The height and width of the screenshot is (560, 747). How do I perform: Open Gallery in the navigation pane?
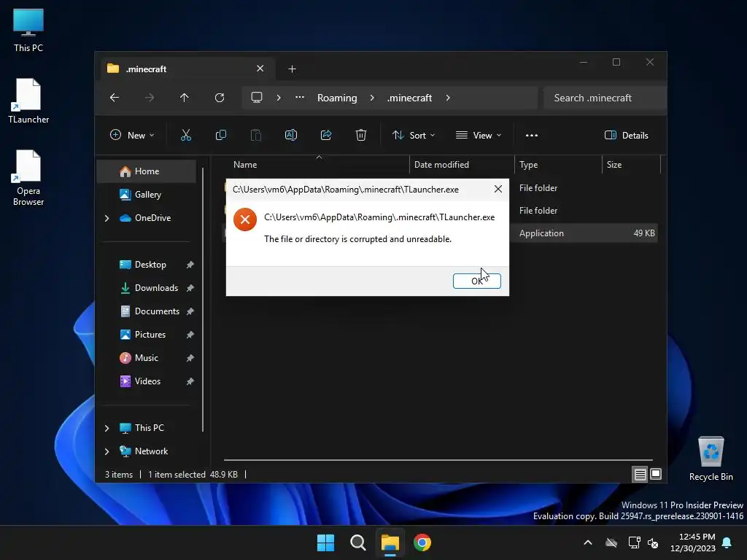point(146,194)
